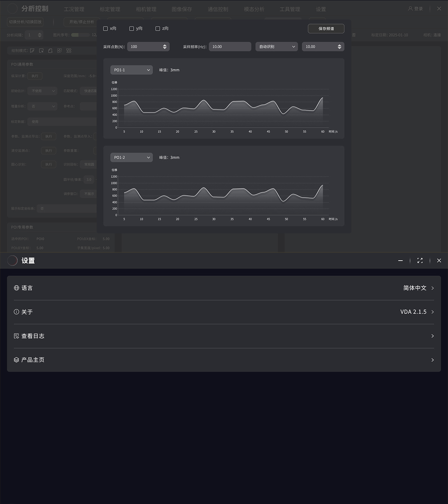Screen dimensions: 448x504
Task: Open the 标定数据 使用 dropdown
Action: [x=62, y=122]
